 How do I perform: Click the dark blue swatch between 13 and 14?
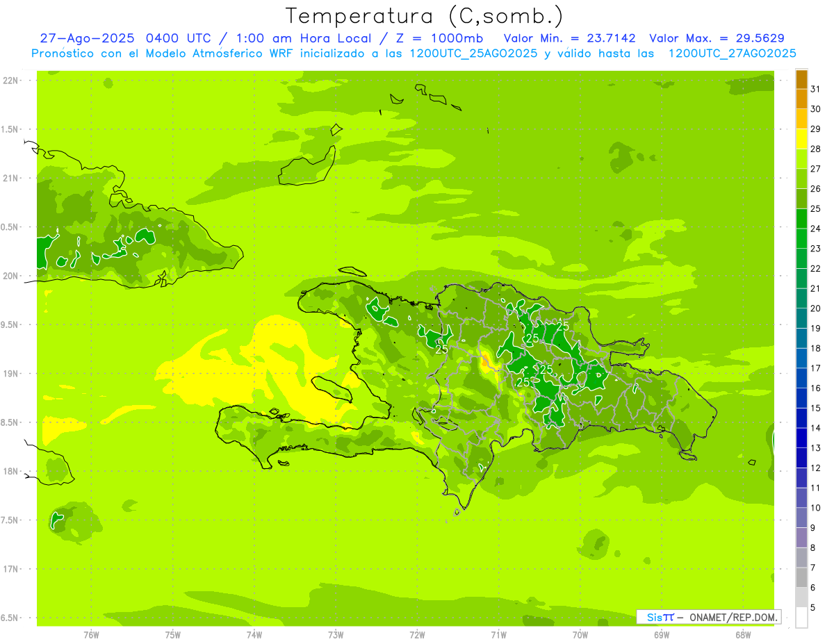[801, 438]
